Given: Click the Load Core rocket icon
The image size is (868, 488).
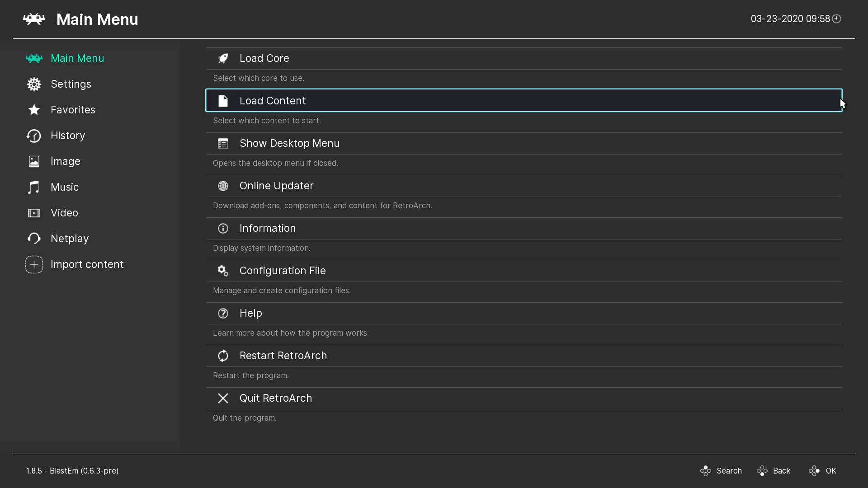Looking at the screenshot, I should pos(224,58).
